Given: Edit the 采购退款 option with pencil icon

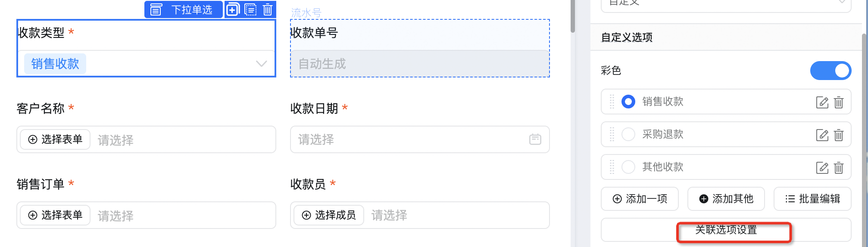Looking at the screenshot, I should (822, 135).
